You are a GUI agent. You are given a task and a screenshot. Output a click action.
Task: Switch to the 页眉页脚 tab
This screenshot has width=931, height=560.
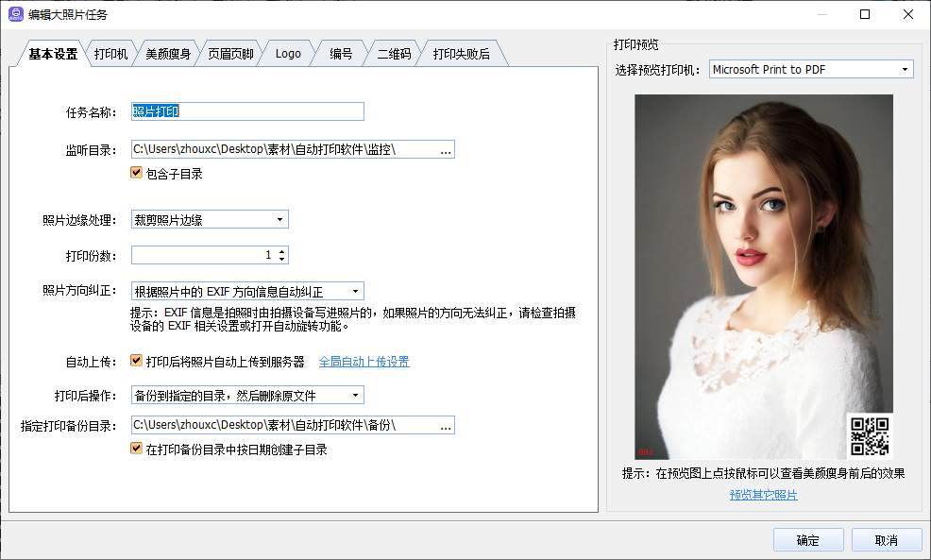pyautogui.click(x=230, y=54)
